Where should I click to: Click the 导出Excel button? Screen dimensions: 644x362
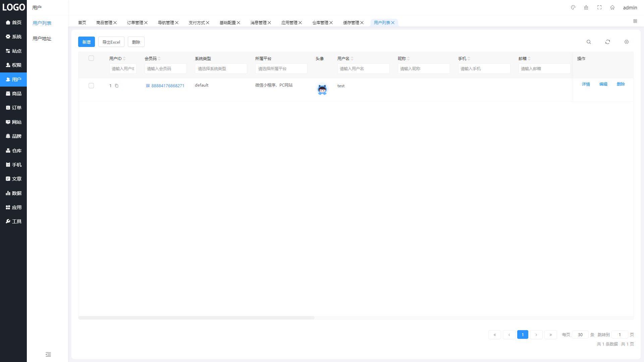[111, 42]
